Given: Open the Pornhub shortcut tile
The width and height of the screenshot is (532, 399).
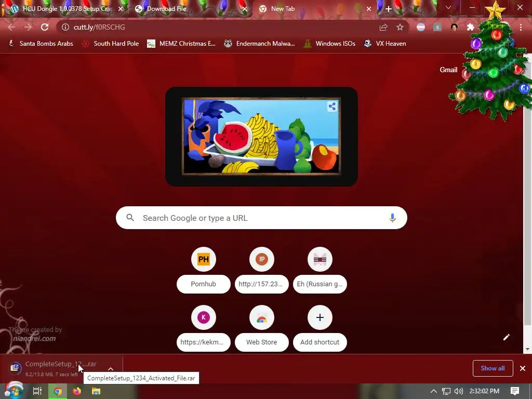Looking at the screenshot, I should [203, 270].
